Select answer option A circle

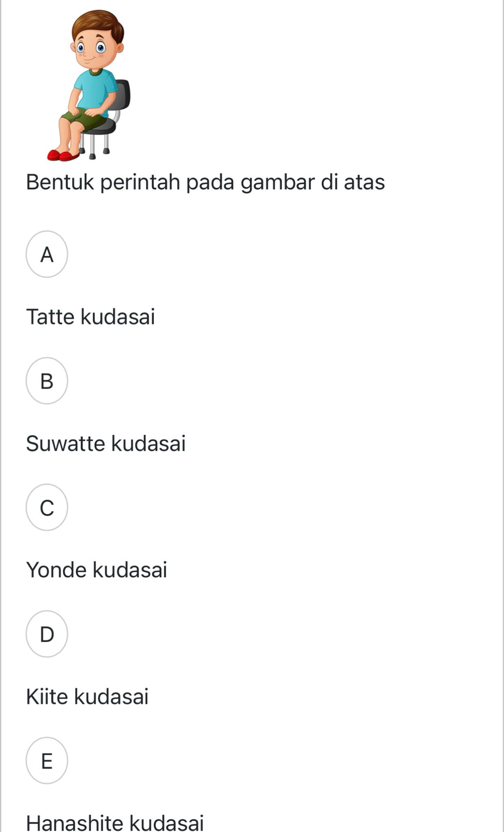pos(47,254)
